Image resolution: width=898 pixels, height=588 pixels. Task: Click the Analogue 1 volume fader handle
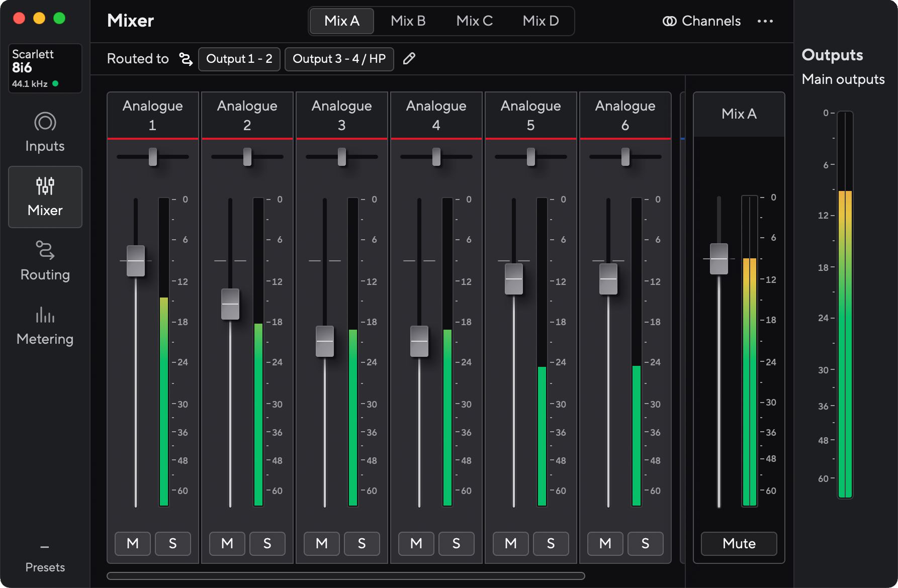136,261
